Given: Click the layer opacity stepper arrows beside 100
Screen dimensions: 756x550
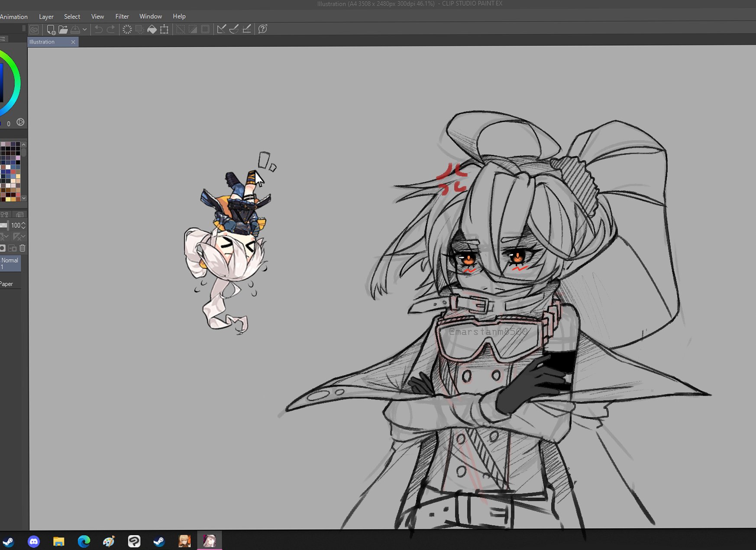Looking at the screenshot, I should click(23, 225).
